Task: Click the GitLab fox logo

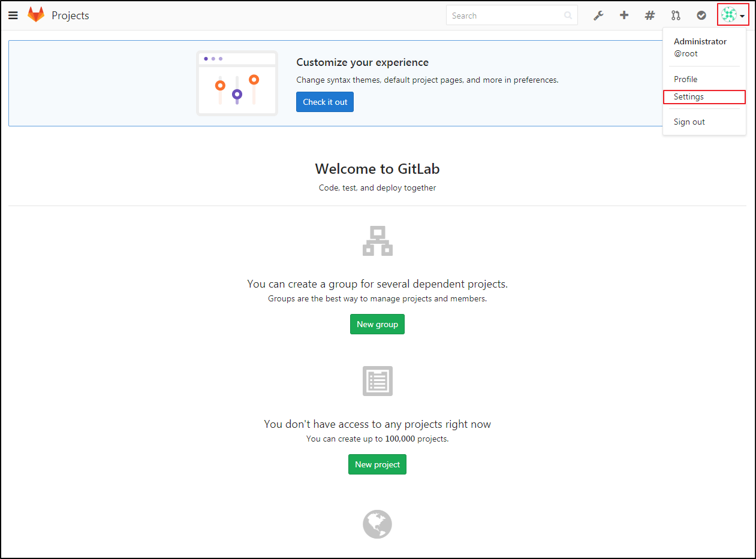Action: [36, 15]
